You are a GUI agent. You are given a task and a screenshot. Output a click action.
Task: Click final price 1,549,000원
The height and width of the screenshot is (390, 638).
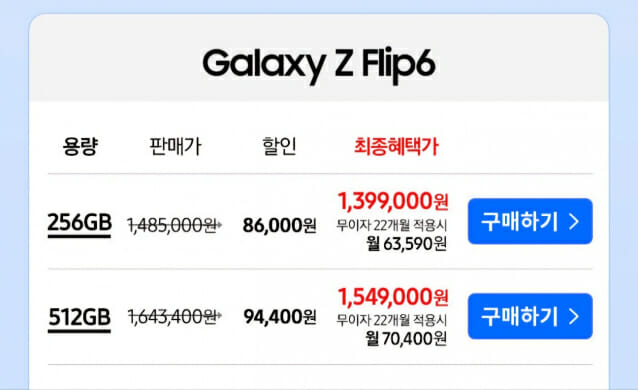[393, 296]
